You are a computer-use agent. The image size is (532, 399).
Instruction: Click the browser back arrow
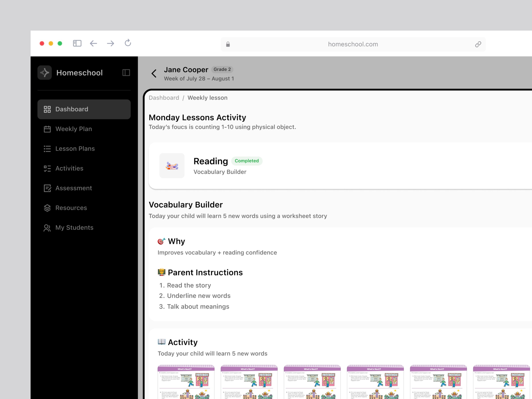(94, 43)
